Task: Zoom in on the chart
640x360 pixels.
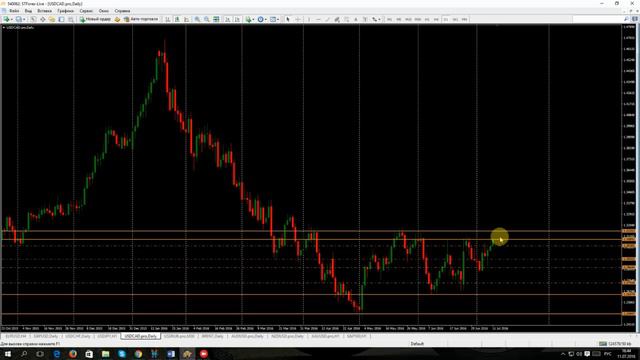Action: tap(197, 19)
